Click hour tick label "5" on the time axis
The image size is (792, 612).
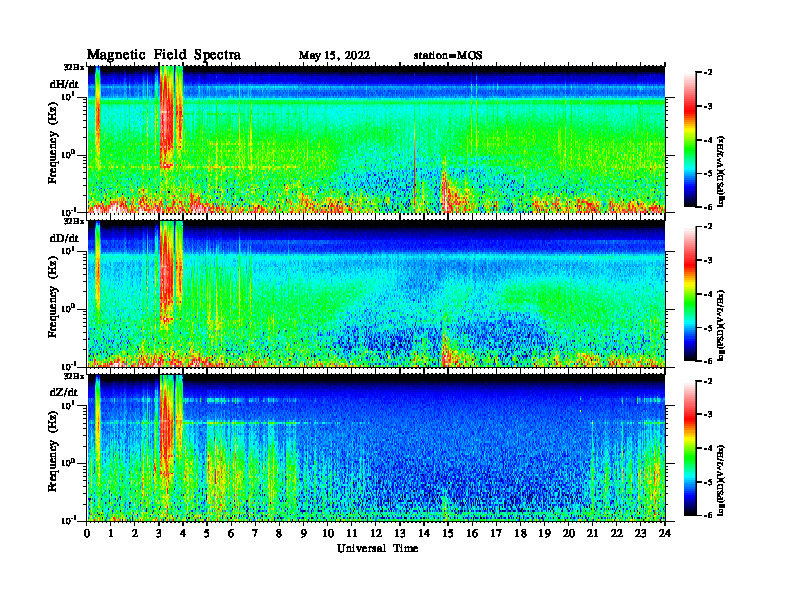click(x=207, y=534)
